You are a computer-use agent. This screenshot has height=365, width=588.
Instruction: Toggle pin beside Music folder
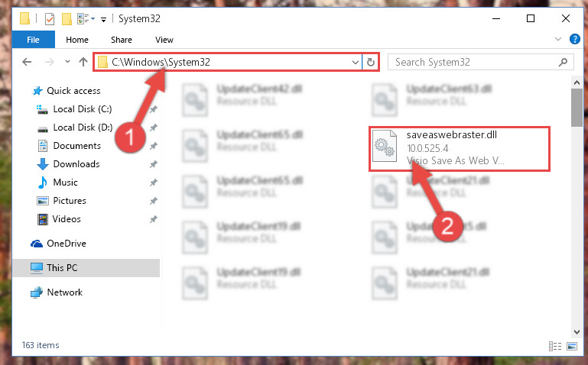(x=154, y=182)
